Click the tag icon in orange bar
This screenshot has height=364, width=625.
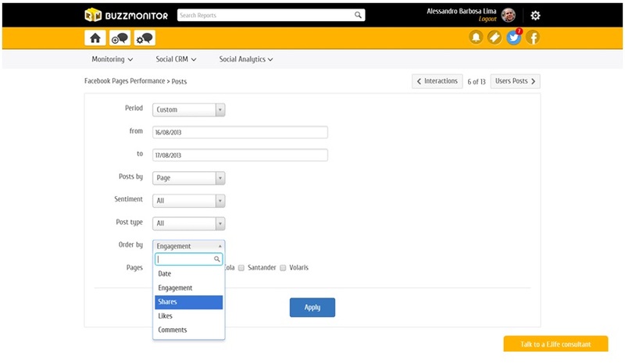point(495,37)
